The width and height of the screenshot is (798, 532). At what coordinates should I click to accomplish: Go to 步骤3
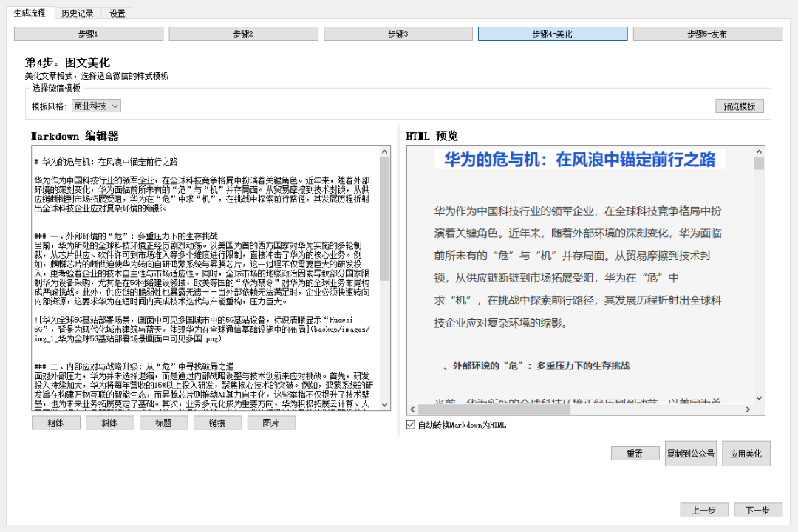(398, 33)
